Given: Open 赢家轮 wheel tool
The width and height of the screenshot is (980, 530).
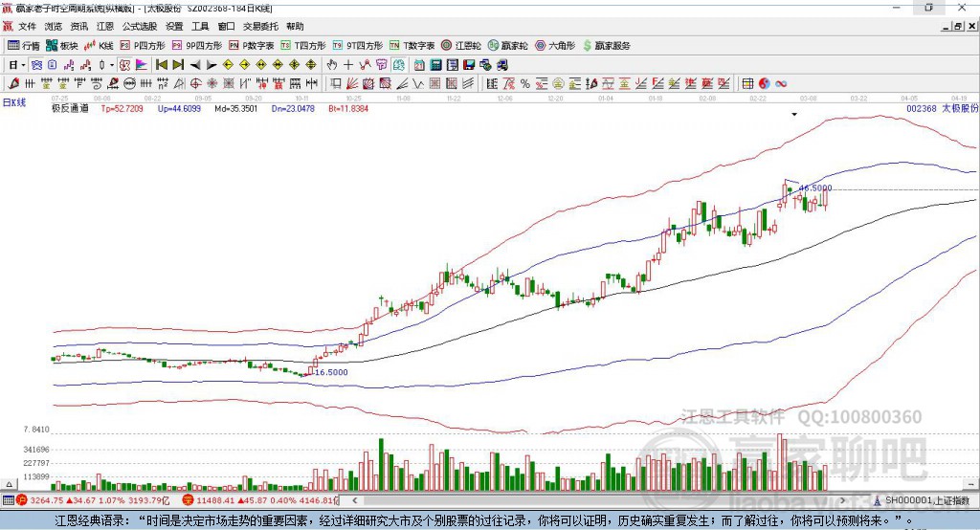Looking at the screenshot, I should [x=507, y=46].
